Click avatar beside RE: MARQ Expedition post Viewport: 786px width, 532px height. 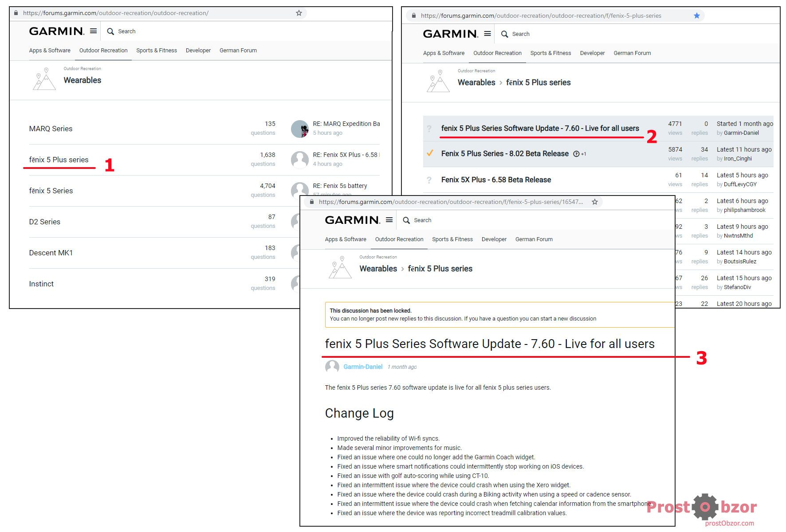point(300,129)
